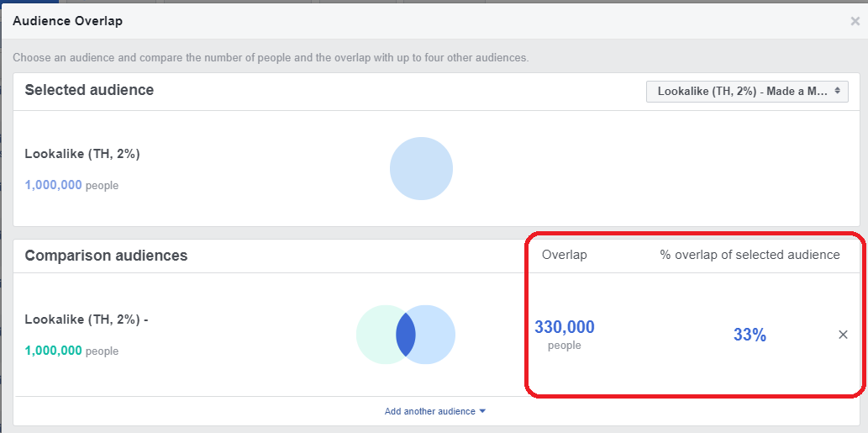Image resolution: width=868 pixels, height=433 pixels.
Task: Close the Audience Overlap dialog
Action: point(855,22)
